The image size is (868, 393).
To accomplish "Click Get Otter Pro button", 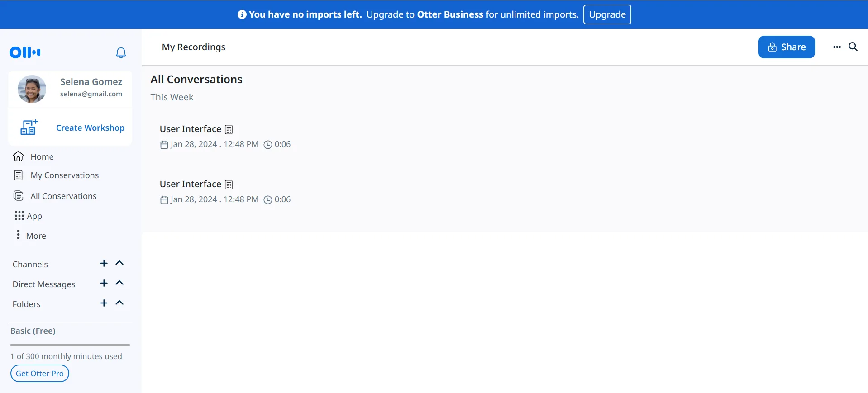I will coord(40,374).
